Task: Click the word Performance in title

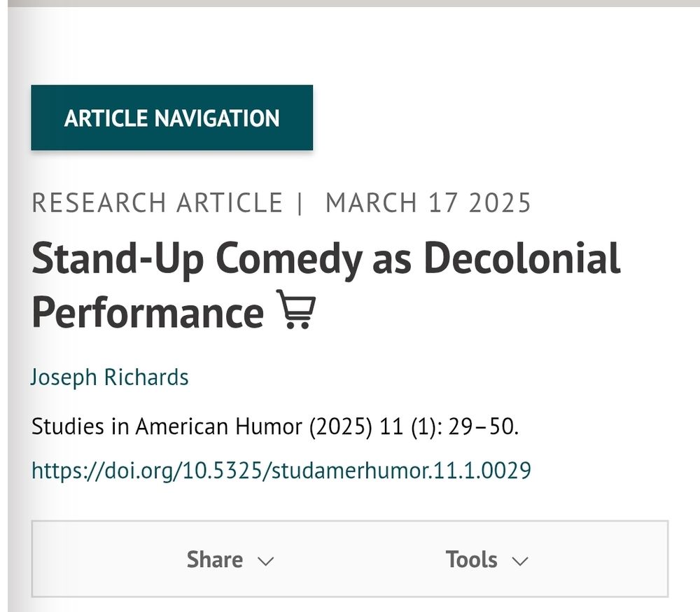Action: point(148,312)
